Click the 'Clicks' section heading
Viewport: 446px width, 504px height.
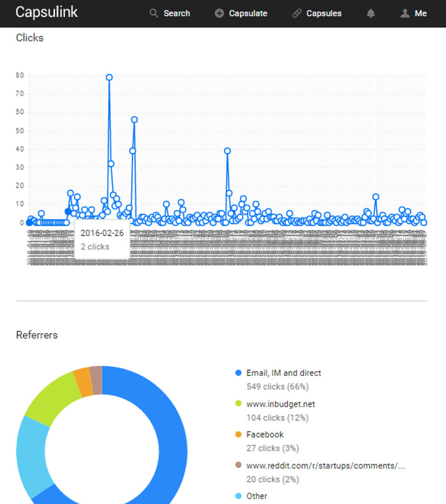pyautogui.click(x=30, y=38)
